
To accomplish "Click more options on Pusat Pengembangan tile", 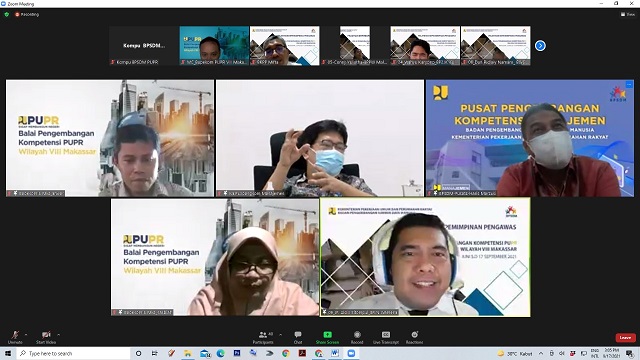I will point(629,84).
